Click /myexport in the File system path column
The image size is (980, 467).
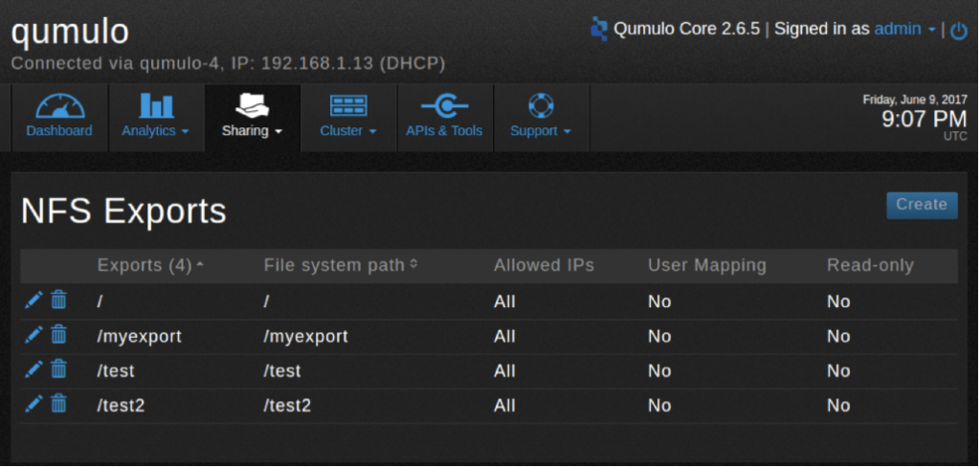(x=305, y=336)
